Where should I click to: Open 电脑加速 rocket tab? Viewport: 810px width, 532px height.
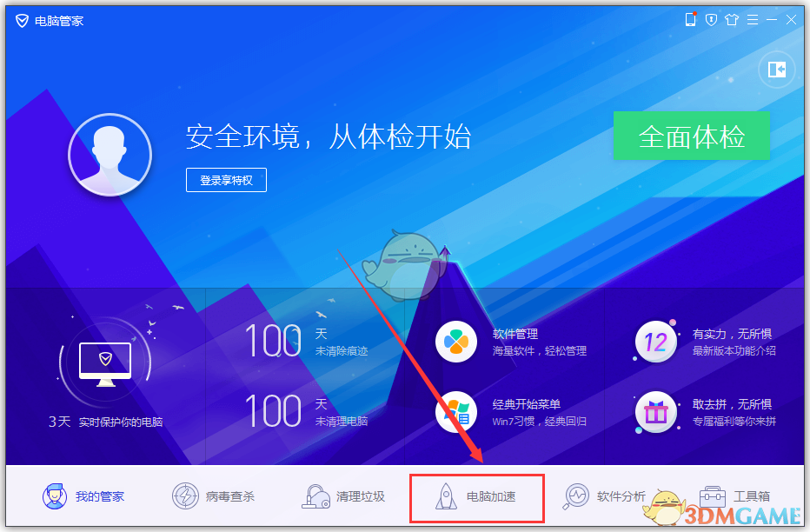point(475,496)
